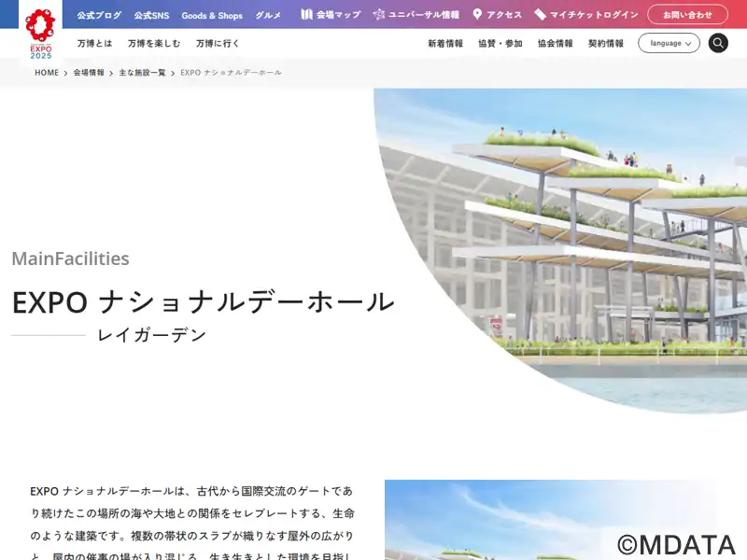Viewport: 747px width, 560px height.
Task: Click the my ticket tag icon
Action: pyautogui.click(x=540, y=15)
